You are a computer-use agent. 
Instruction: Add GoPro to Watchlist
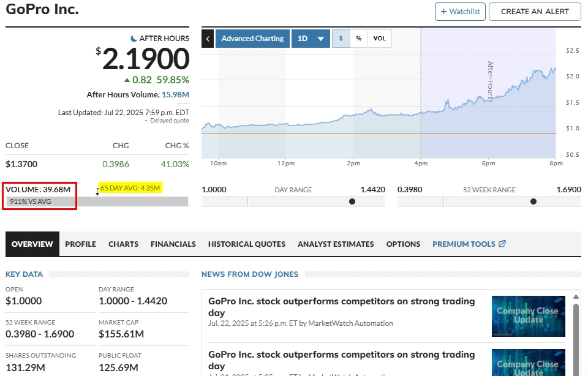tap(460, 12)
